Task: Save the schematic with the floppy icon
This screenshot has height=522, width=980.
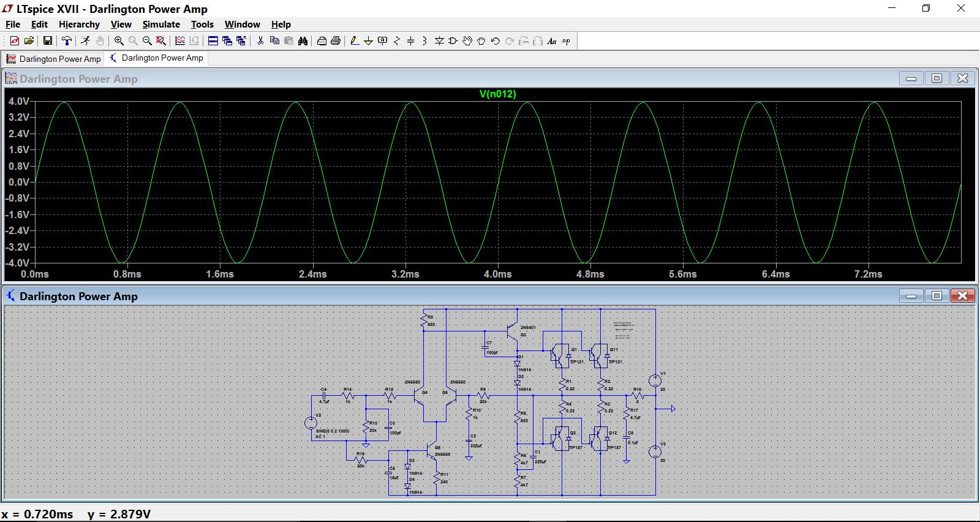Action: coord(47,41)
